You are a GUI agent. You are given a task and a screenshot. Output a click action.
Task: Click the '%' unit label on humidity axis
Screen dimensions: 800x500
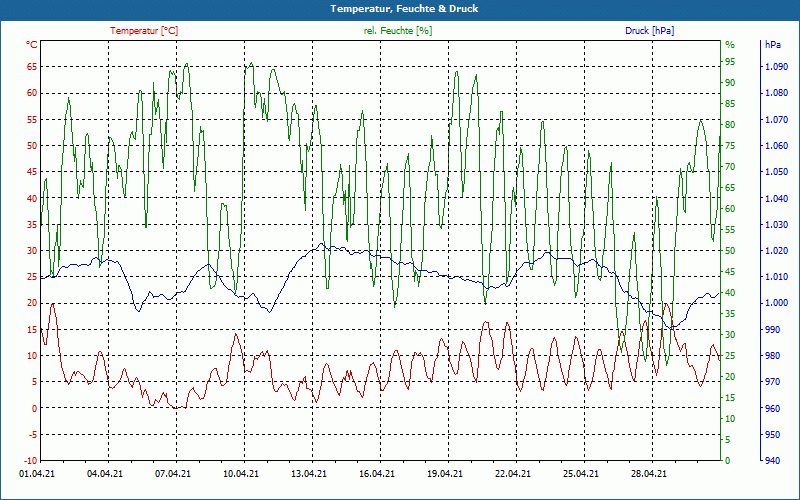click(x=730, y=45)
